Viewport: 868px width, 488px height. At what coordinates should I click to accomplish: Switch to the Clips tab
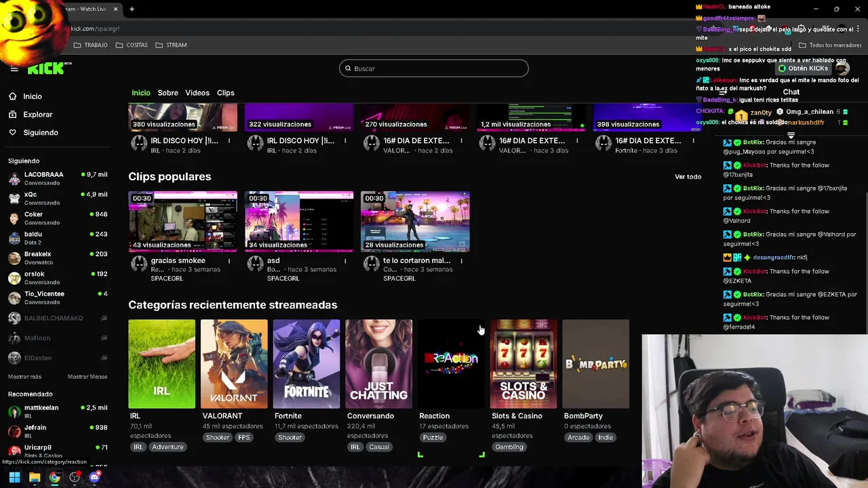pyautogui.click(x=226, y=93)
